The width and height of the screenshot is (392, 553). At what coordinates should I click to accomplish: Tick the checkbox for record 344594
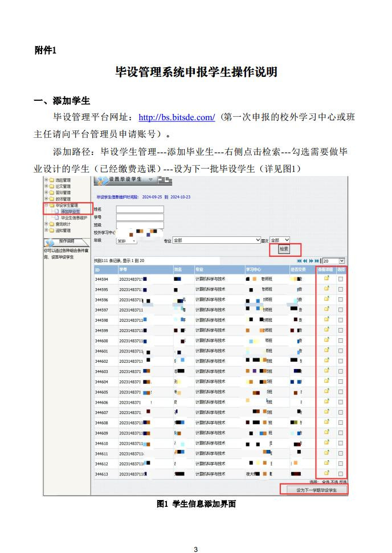click(x=341, y=279)
